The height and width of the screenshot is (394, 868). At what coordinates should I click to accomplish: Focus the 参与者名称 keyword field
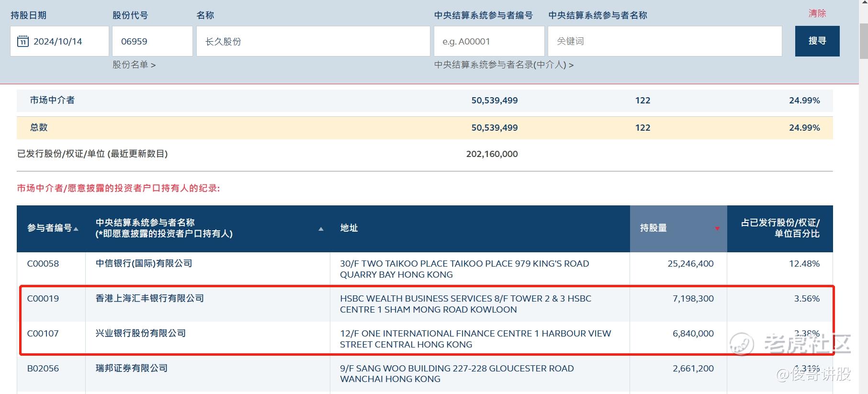pyautogui.click(x=665, y=41)
